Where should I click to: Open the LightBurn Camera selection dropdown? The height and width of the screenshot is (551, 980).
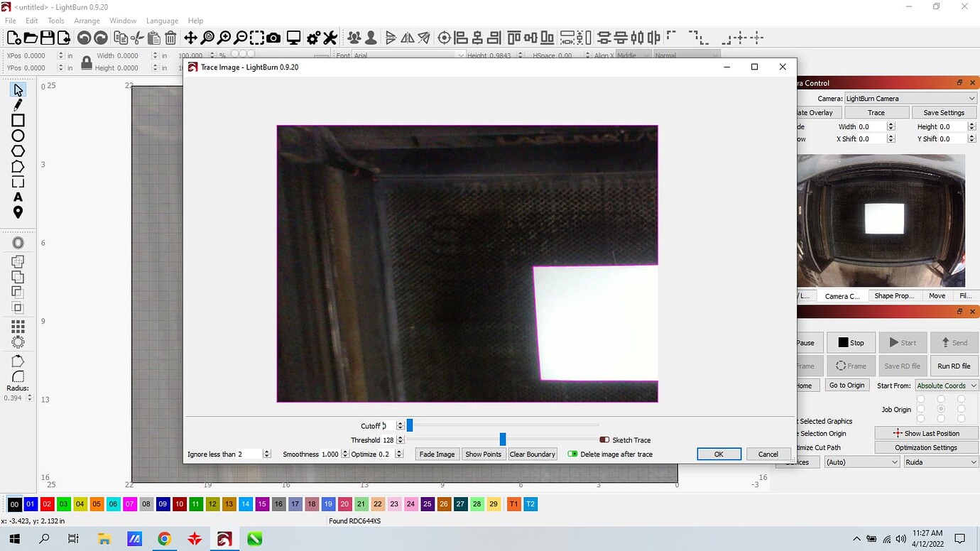point(910,98)
